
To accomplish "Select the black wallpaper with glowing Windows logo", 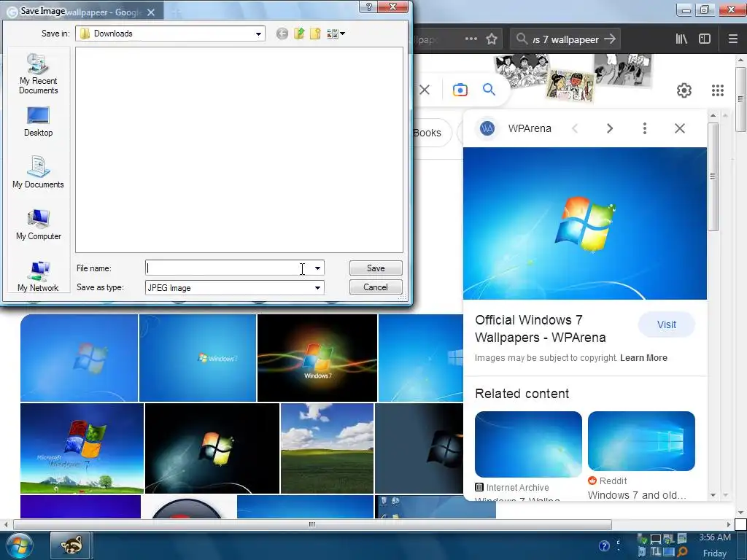I will pyautogui.click(x=212, y=448).
